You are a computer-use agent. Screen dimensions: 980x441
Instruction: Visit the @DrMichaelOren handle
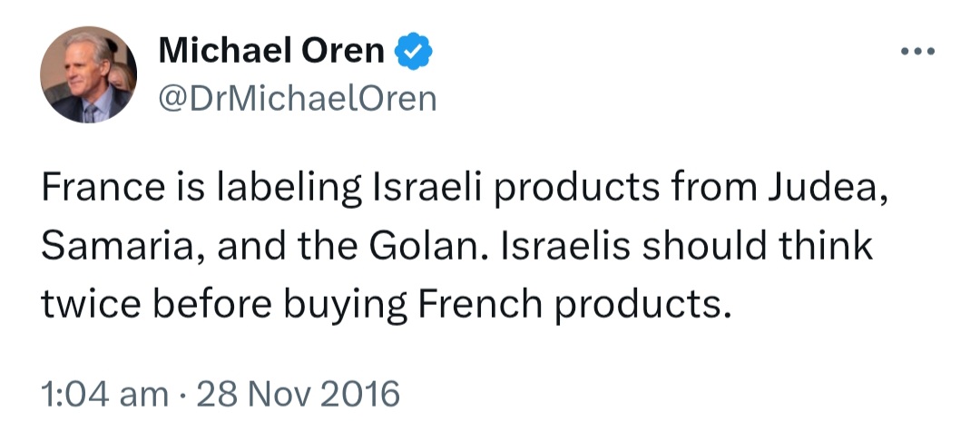click(x=298, y=99)
